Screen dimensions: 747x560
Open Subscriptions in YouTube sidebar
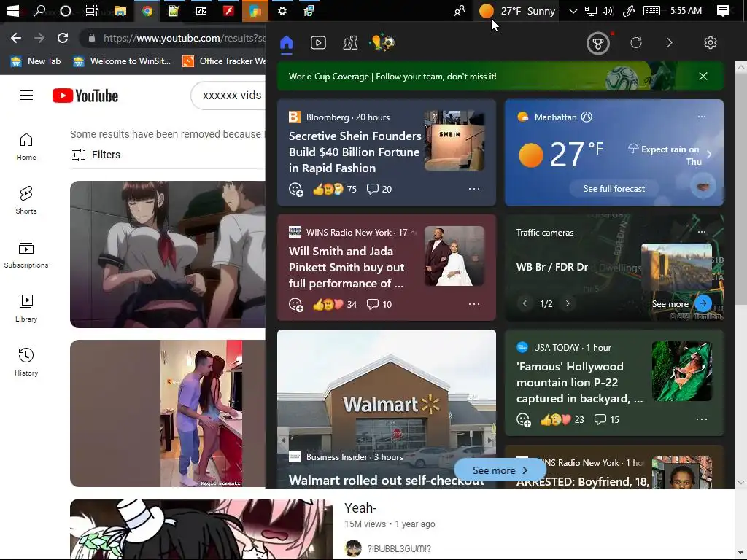point(26,254)
